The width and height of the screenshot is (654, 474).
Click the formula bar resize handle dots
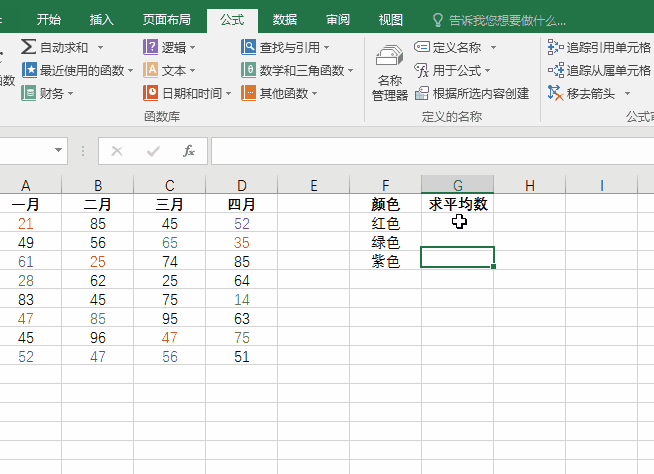point(83,151)
